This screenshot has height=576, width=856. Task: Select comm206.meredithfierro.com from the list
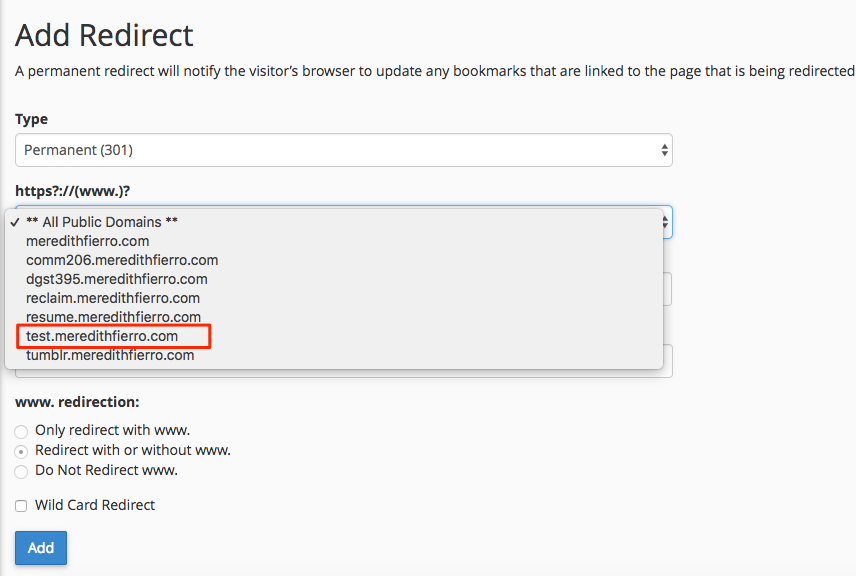pos(122,260)
